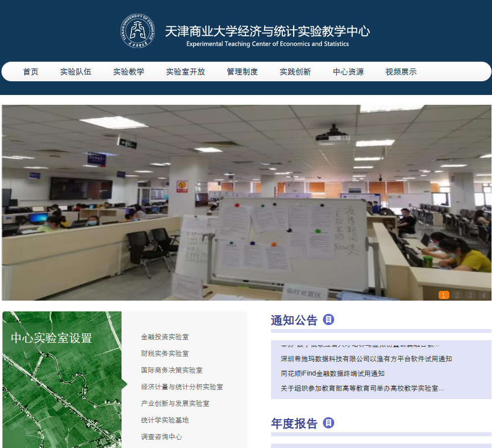Select 实践创新 in the navigation bar

[295, 72]
